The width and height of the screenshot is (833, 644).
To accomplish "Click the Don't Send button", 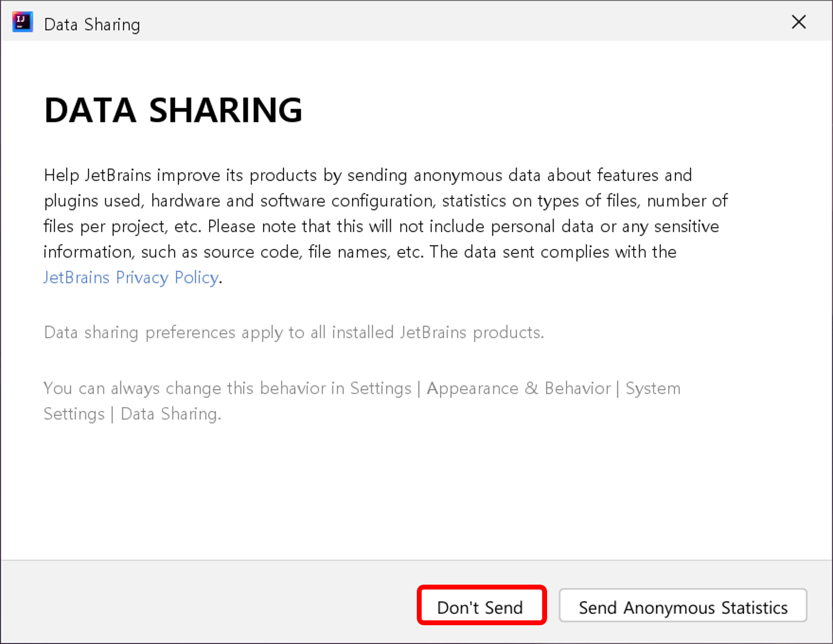I will pyautogui.click(x=482, y=605).
